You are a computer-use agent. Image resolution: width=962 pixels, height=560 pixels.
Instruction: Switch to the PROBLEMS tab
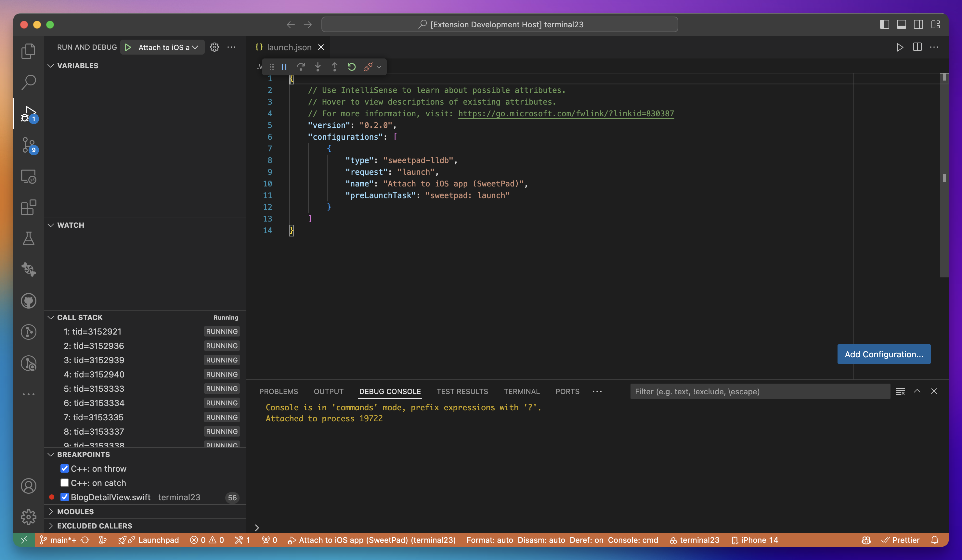pos(279,391)
